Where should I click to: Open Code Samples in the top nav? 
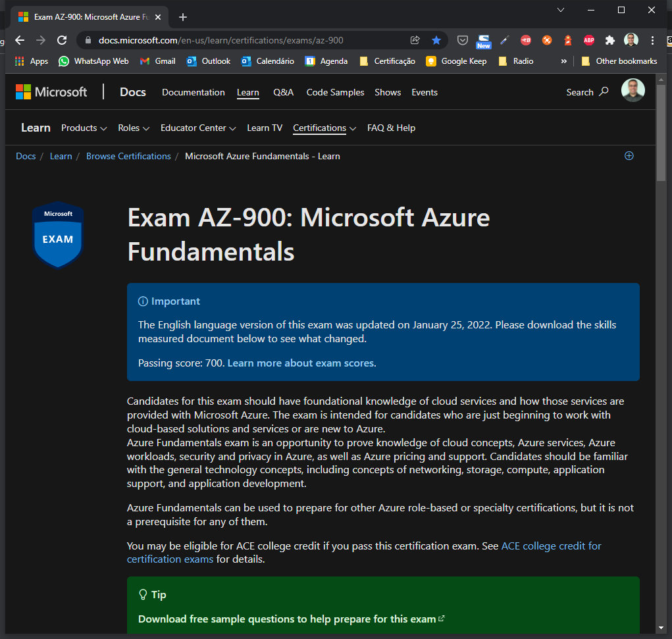click(x=335, y=92)
